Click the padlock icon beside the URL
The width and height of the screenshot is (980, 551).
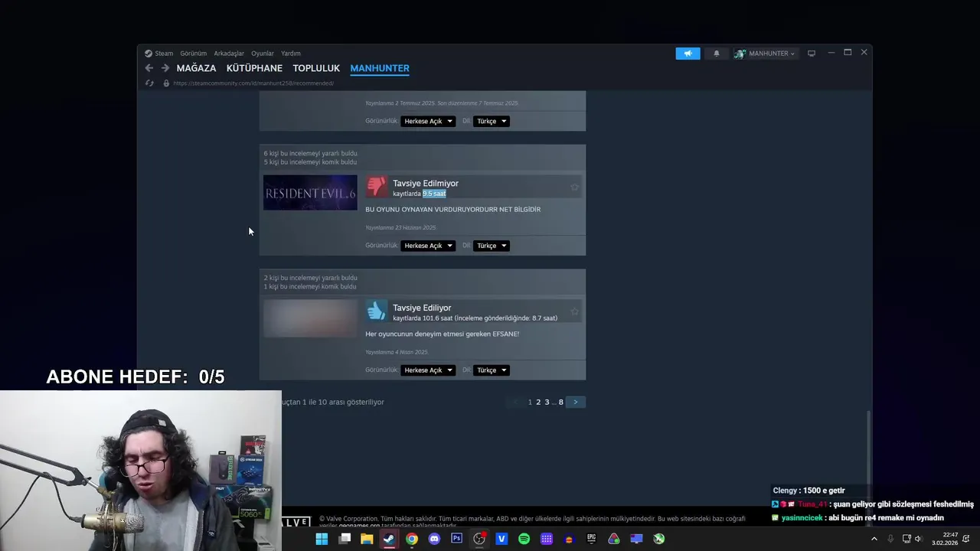[x=166, y=83]
